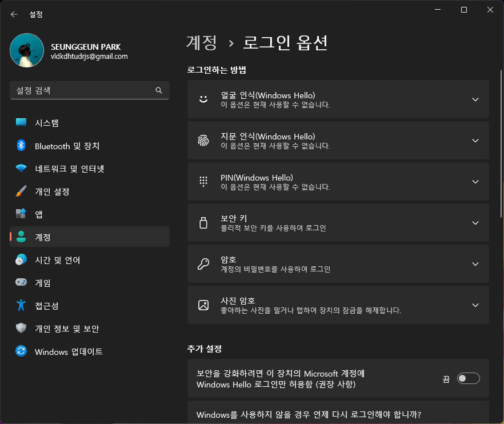
Task: Toggle Windows Hello 로그인만 허용함 switch
Action: 469,378
